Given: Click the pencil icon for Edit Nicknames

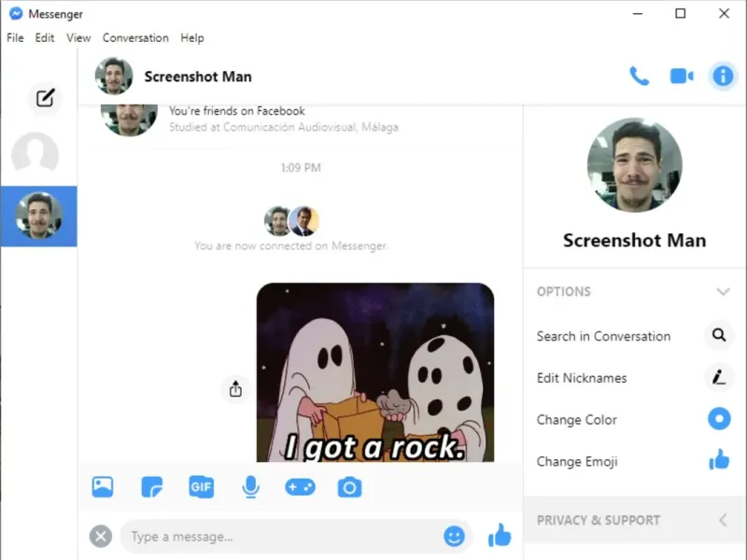Looking at the screenshot, I should [719, 377].
